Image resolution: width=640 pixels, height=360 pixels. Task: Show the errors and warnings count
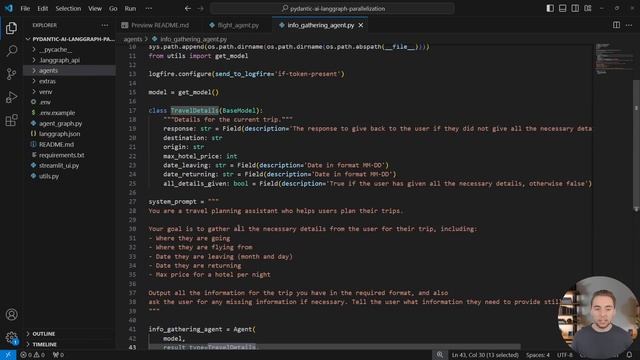coord(33,355)
